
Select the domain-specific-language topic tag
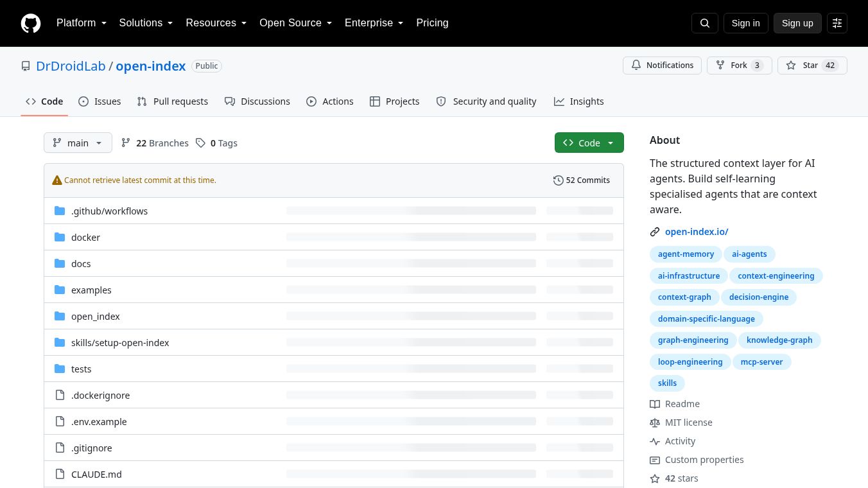coord(706,319)
